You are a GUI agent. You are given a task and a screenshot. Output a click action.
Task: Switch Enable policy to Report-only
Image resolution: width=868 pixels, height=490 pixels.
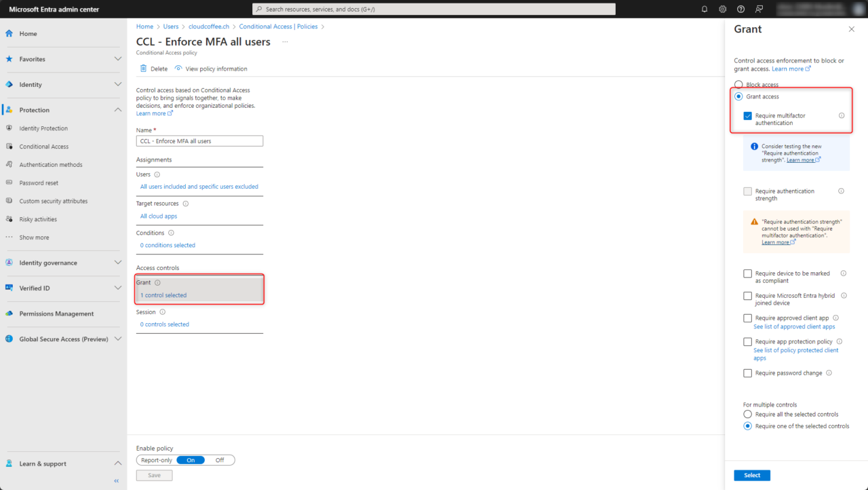[156, 459]
